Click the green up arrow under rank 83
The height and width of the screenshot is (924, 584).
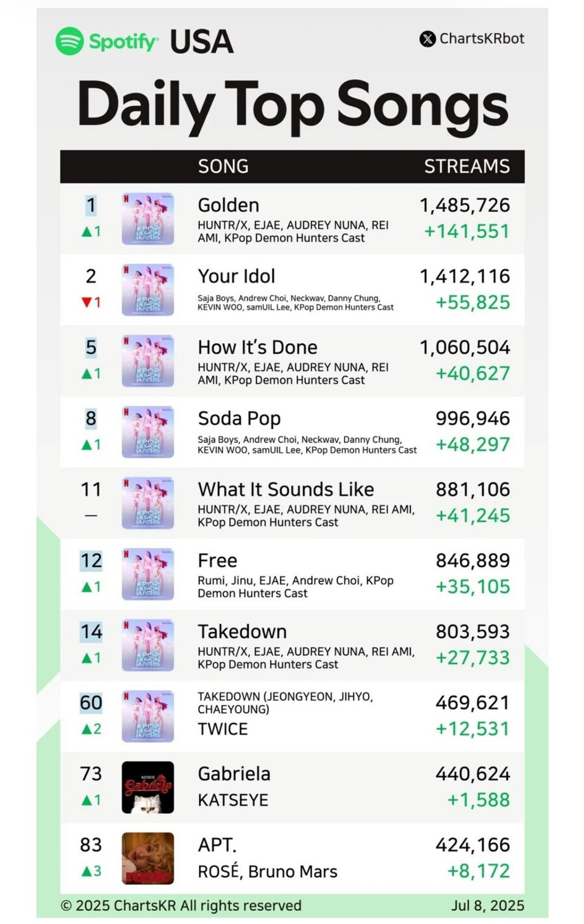click(x=86, y=871)
